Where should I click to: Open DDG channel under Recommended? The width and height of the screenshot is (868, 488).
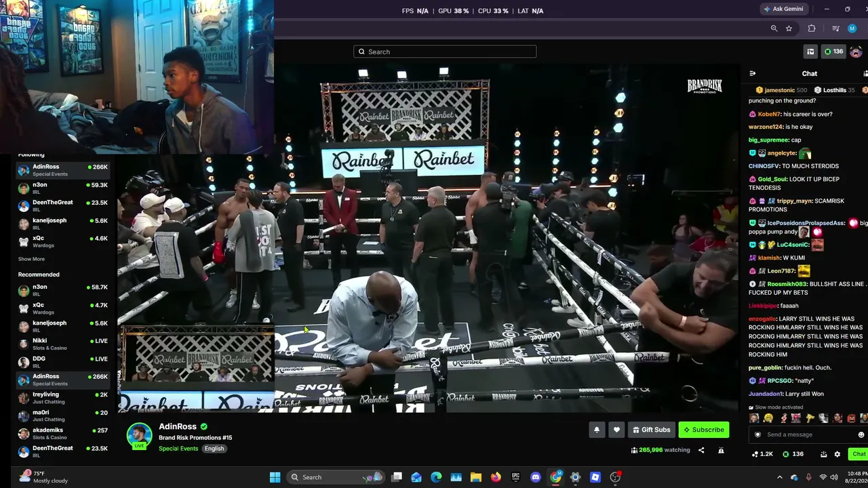pos(63,362)
